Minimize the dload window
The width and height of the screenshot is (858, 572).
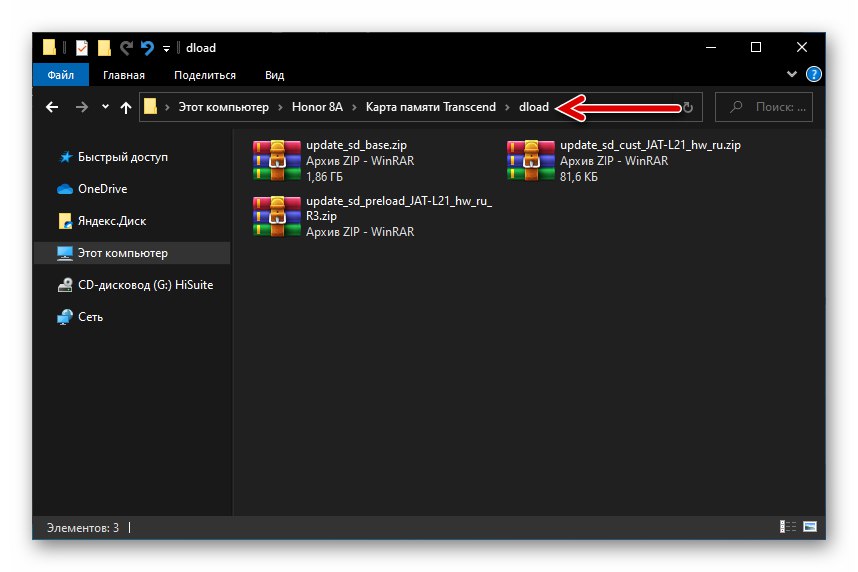click(711, 48)
